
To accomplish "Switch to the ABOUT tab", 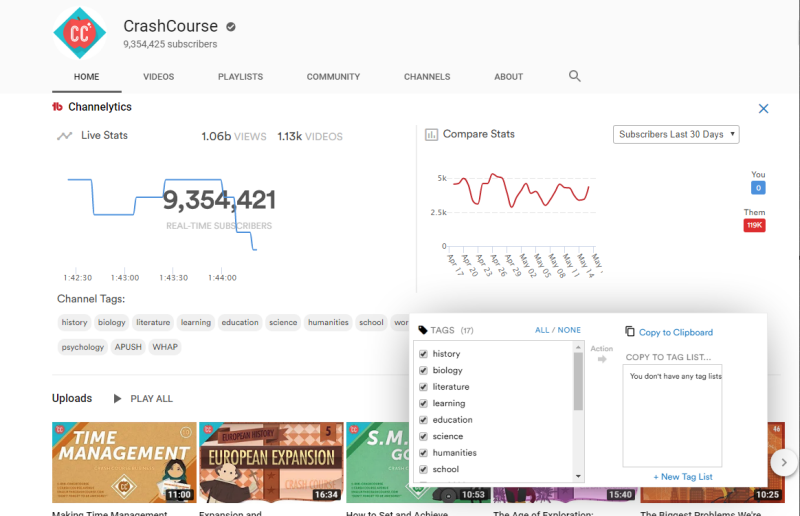I will [509, 77].
